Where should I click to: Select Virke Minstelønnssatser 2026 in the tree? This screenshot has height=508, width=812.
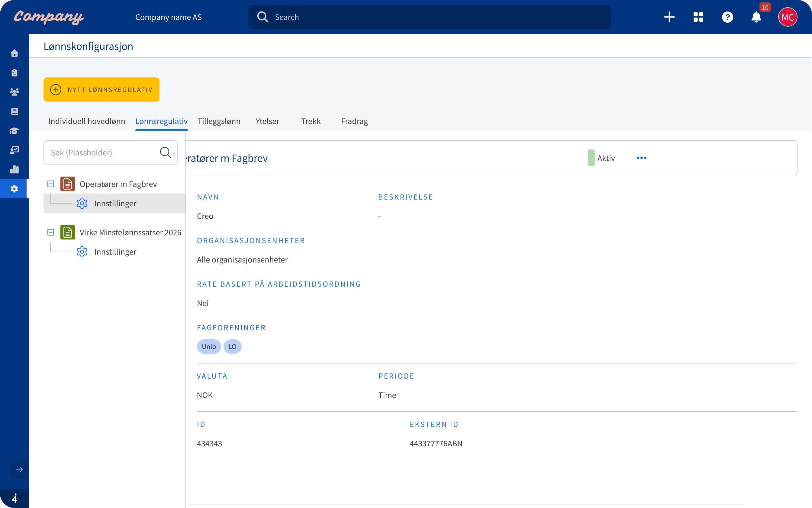[130, 233]
